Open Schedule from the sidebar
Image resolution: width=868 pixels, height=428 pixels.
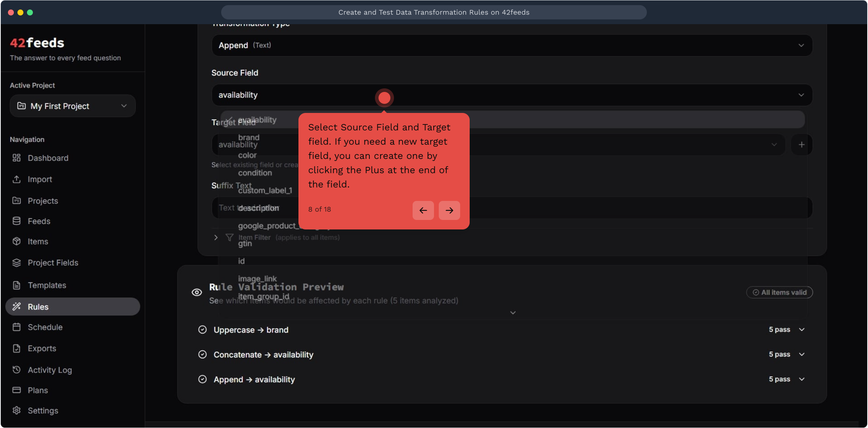pyautogui.click(x=45, y=327)
